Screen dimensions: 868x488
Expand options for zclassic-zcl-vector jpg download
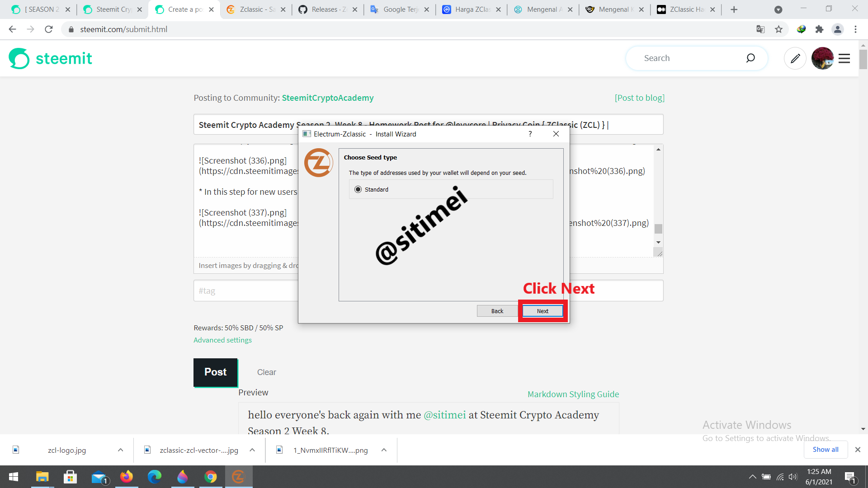point(252,450)
